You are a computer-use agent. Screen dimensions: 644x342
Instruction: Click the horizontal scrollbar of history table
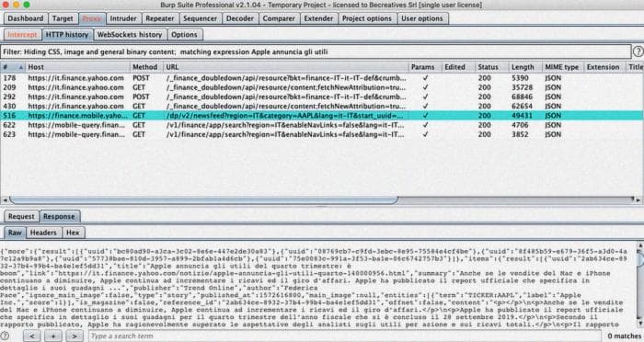point(203,199)
